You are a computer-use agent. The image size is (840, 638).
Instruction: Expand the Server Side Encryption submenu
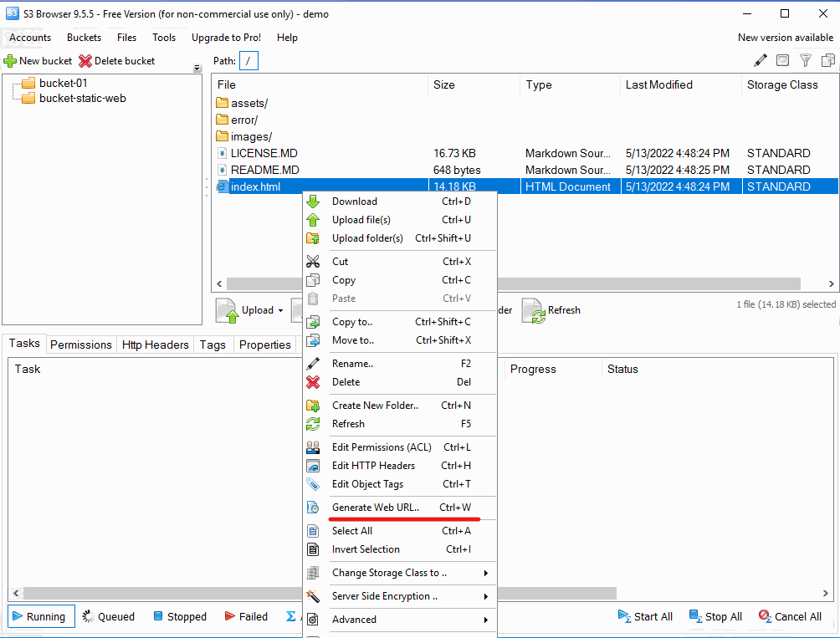click(x=486, y=596)
